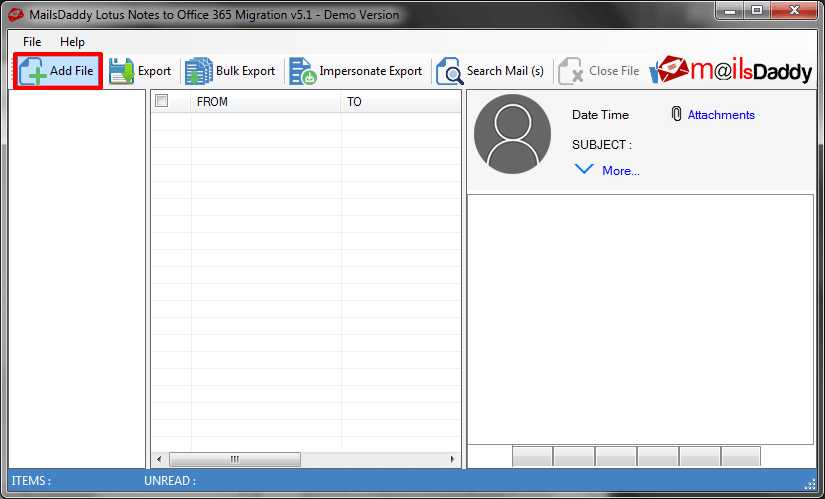Click the Date Time label

[x=600, y=115]
